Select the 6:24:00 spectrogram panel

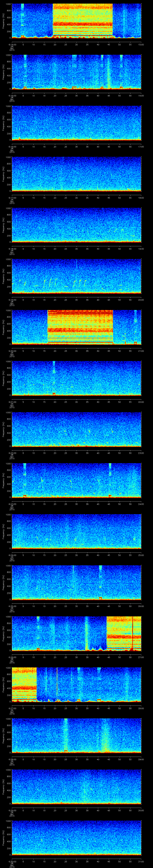76,531
